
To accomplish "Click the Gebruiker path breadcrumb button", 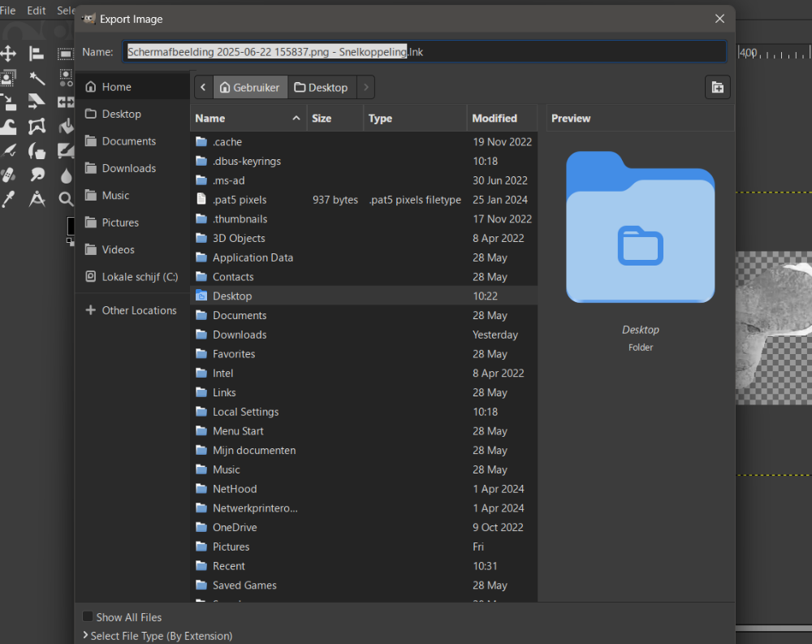I will [x=250, y=88].
